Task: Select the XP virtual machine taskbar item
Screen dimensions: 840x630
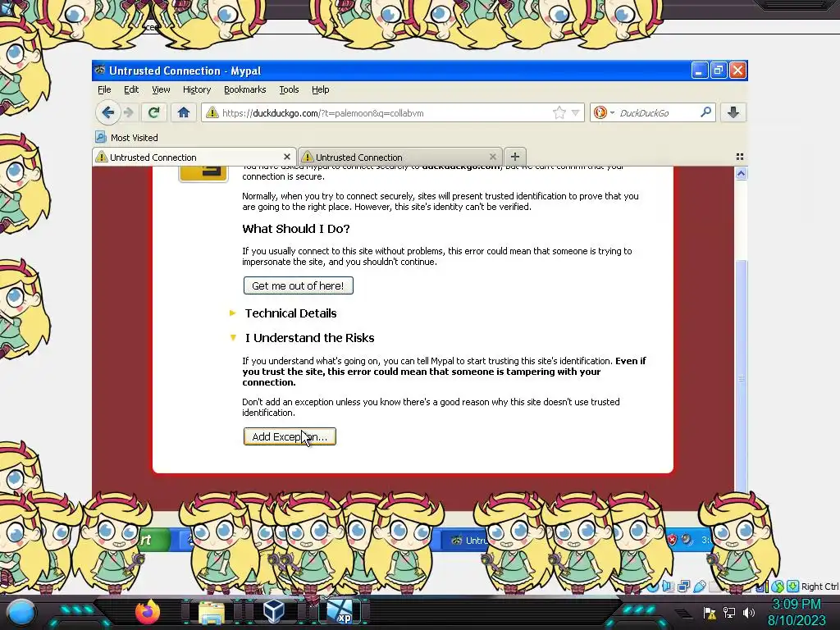Action: coord(340,612)
